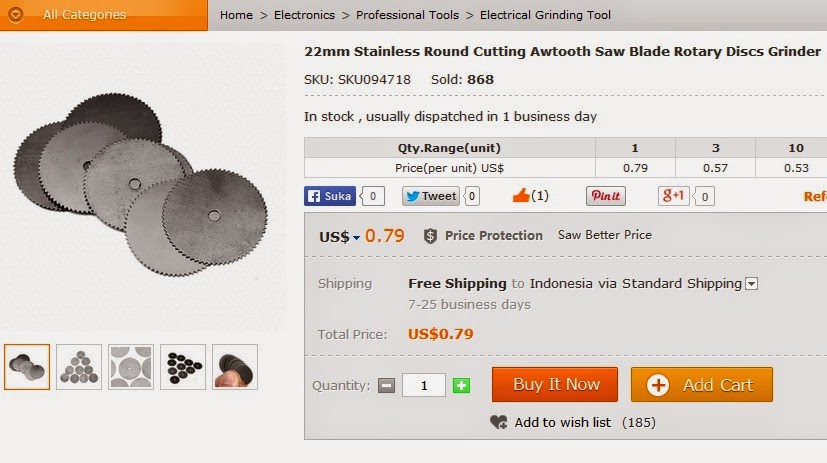
Task: Expand the Standard Shipping method dropdown
Action: click(752, 284)
